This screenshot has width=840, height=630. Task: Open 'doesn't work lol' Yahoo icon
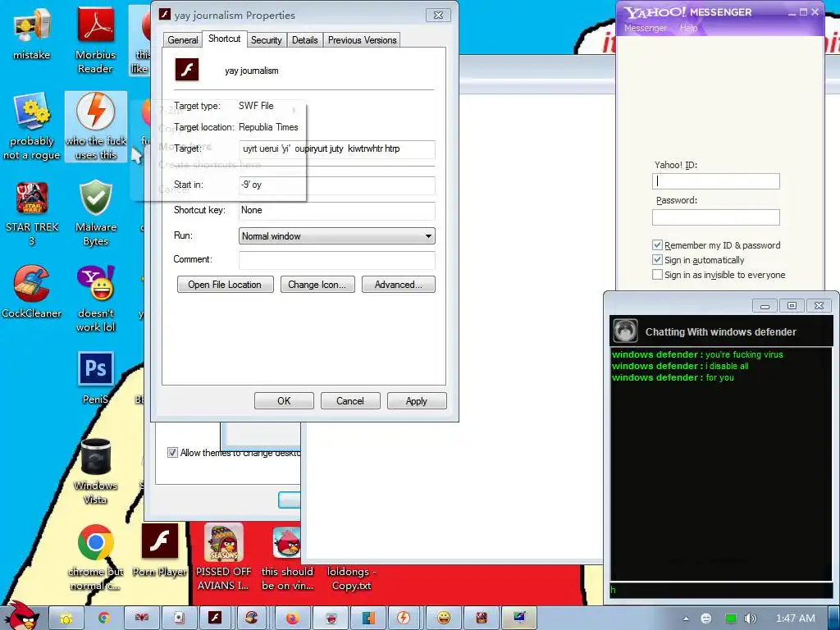click(96, 299)
